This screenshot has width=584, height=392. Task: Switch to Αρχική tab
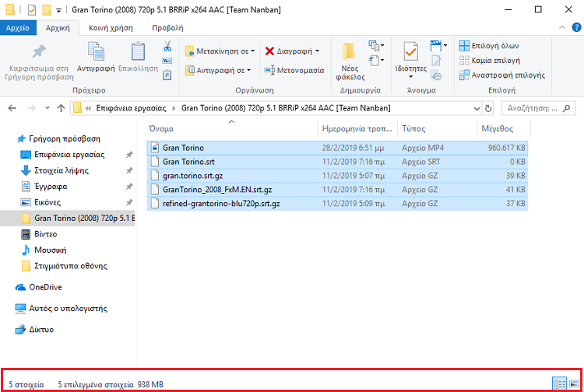click(x=58, y=28)
